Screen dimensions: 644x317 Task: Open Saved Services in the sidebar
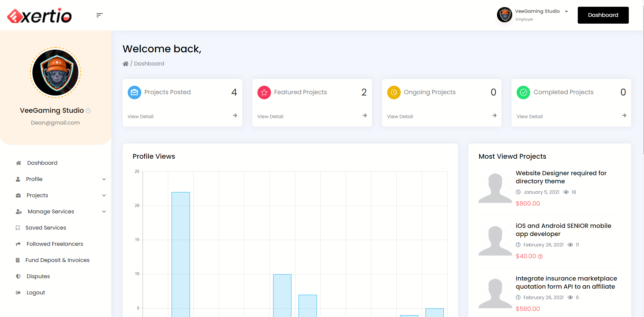pos(46,228)
